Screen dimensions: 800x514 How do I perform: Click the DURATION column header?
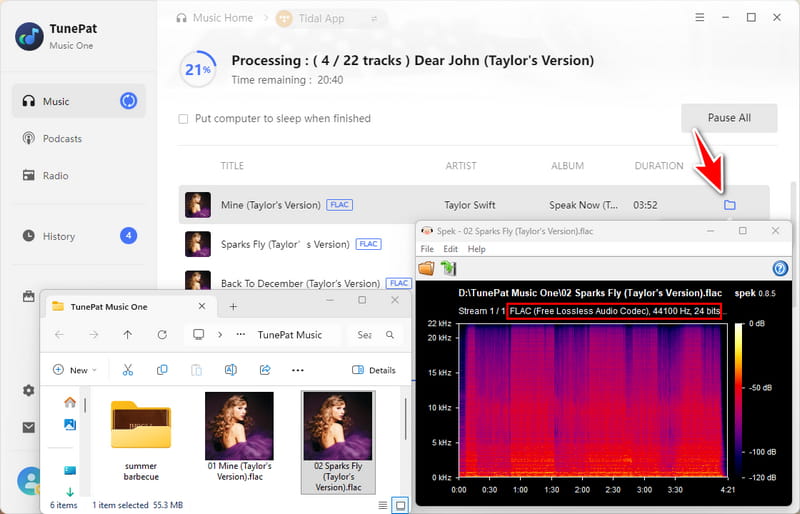(x=659, y=166)
